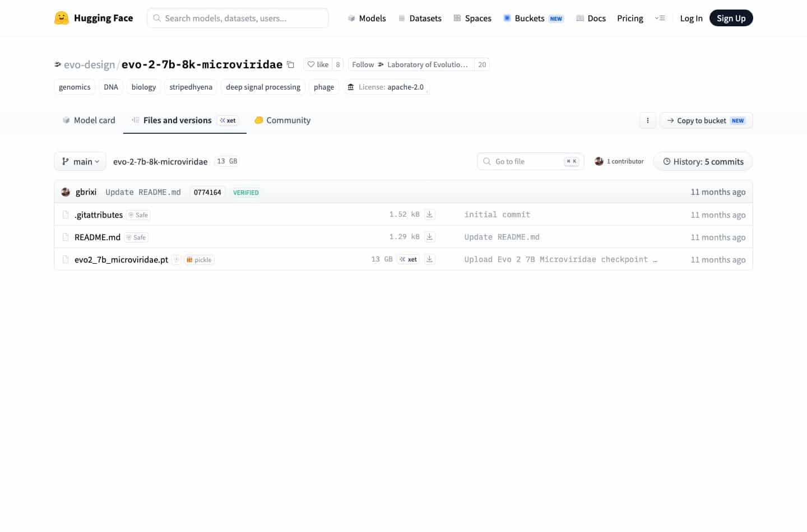The image size is (807, 532).
Task: Open the README.md file
Action: click(x=98, y=237)
